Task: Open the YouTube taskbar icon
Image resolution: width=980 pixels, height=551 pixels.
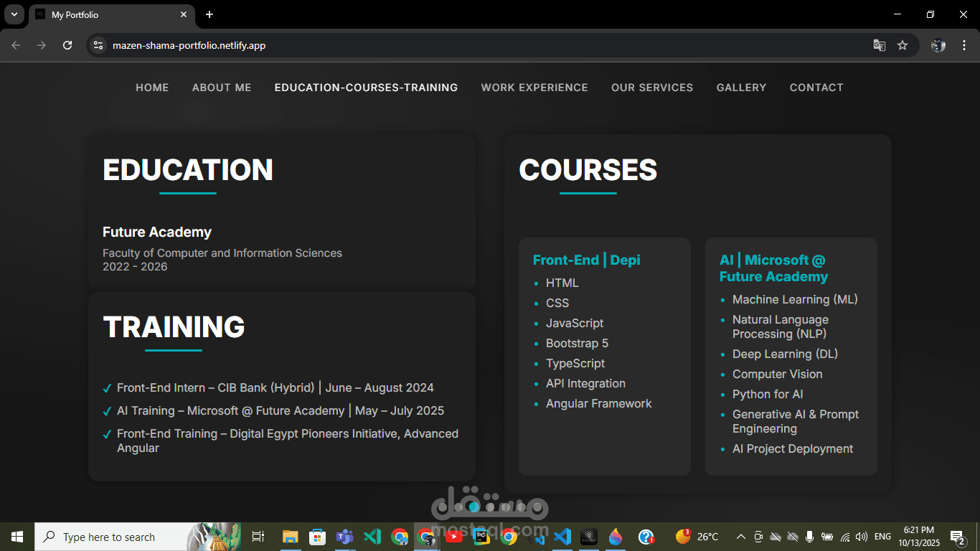Action: pos(454,537)
